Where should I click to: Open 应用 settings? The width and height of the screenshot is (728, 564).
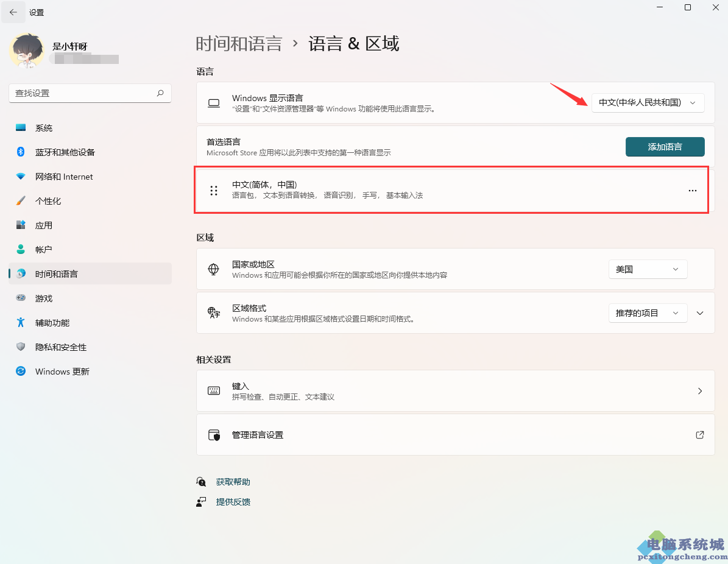pyautogui.click(x=90, y=225)
